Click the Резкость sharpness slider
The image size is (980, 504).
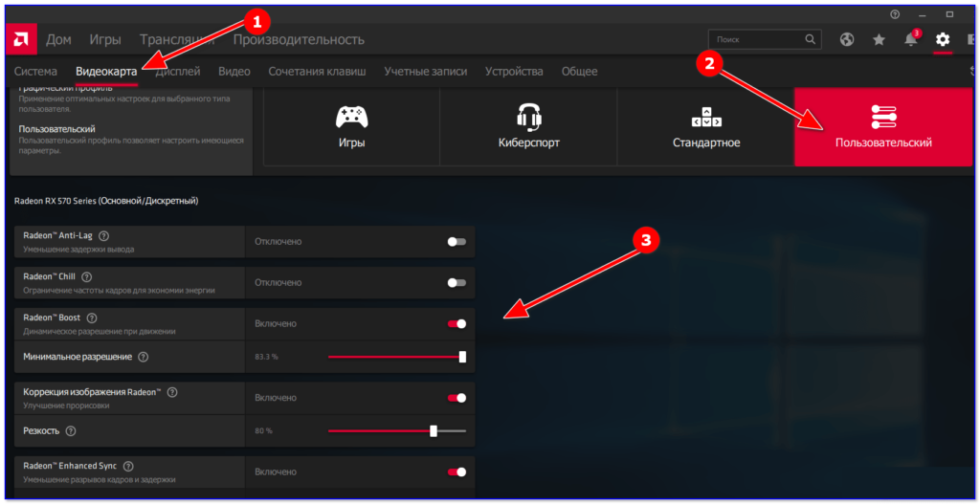click(397, 431)
